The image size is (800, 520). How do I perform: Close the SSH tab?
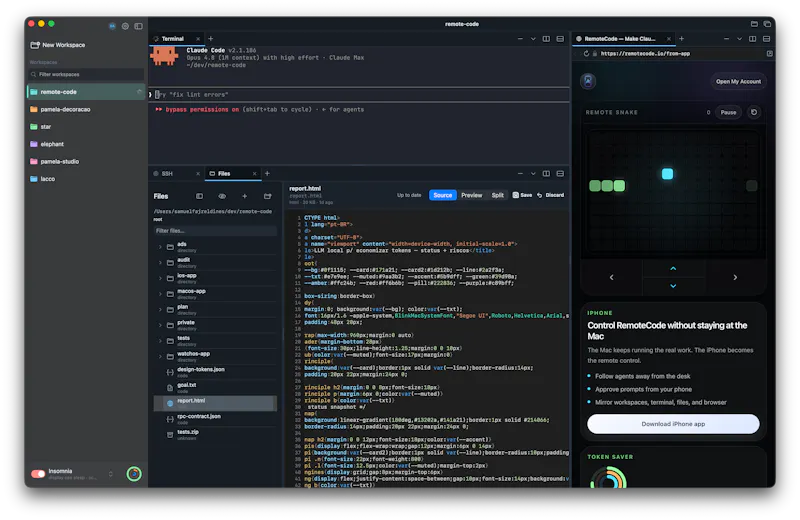coord(198,174)
